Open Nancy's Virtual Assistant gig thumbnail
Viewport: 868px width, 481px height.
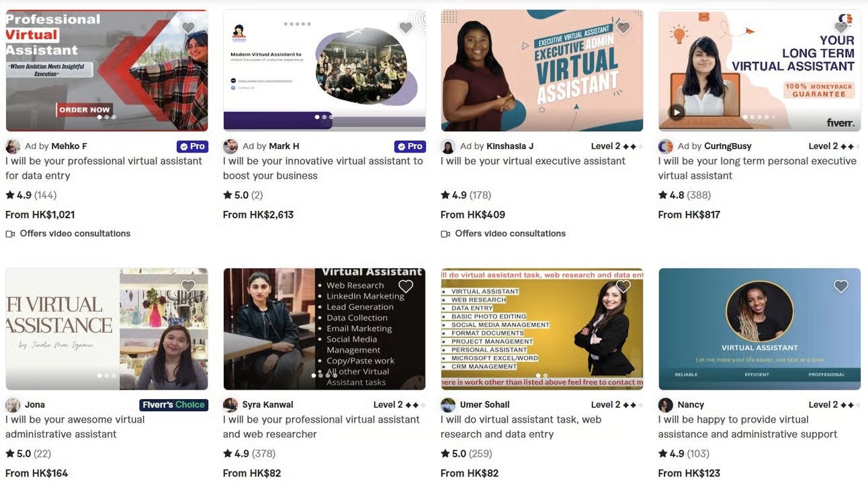click(760, 329)
